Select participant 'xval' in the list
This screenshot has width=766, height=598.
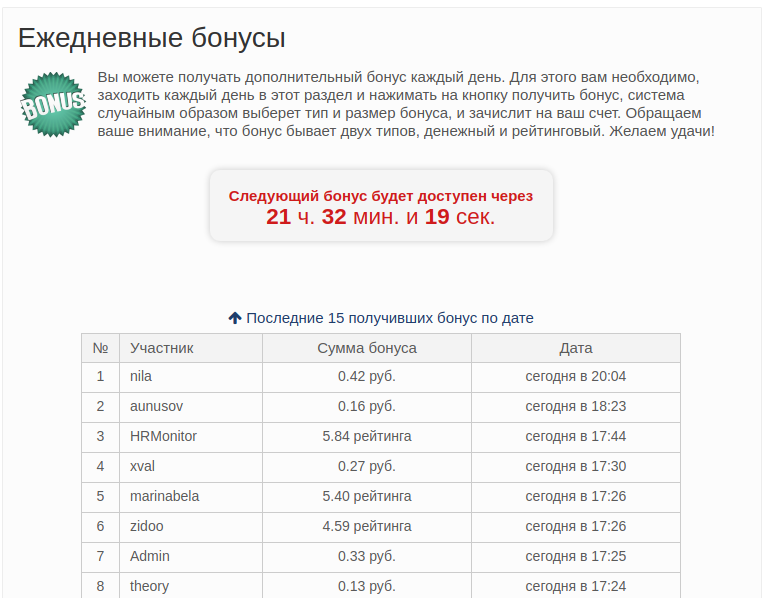(143, 466)
